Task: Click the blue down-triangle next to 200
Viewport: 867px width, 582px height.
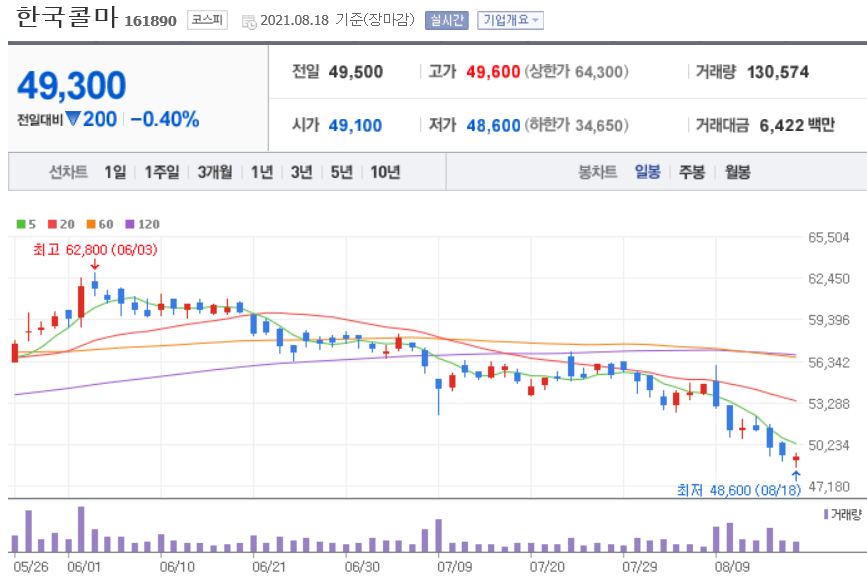Action: click(73, 118)
